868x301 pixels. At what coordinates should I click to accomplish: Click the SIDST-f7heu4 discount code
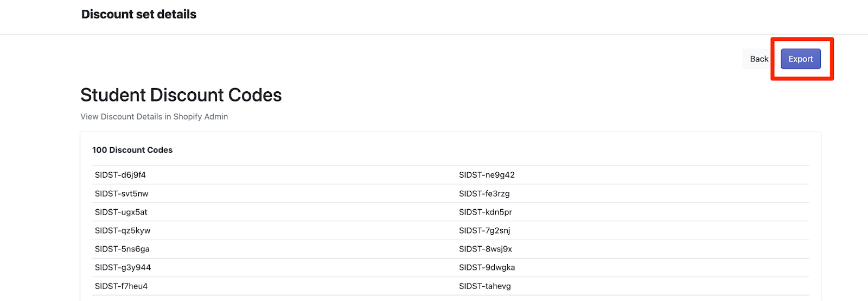click(121, 286)
